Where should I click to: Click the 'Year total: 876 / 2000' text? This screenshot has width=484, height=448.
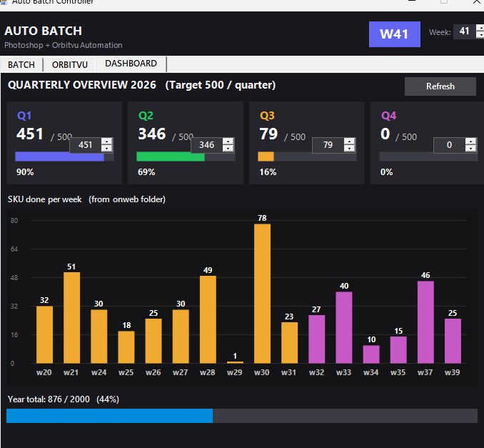point(49,399)
